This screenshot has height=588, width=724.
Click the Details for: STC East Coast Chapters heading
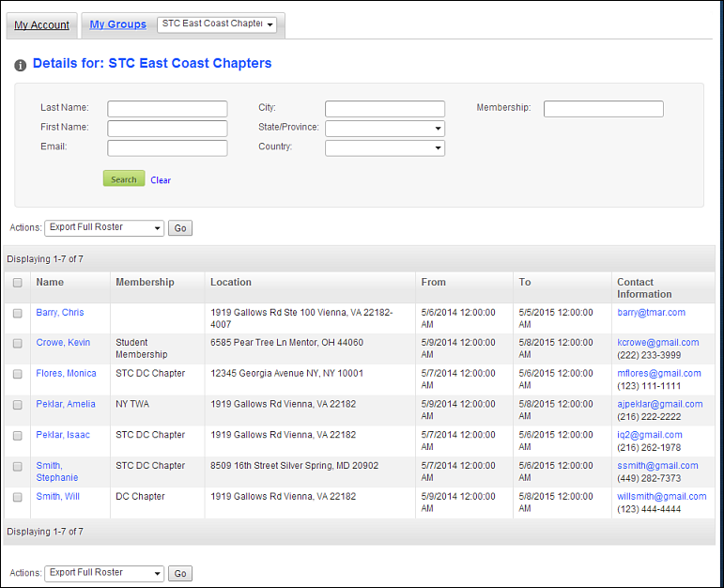pyautogui.click(x=152, y=63)
